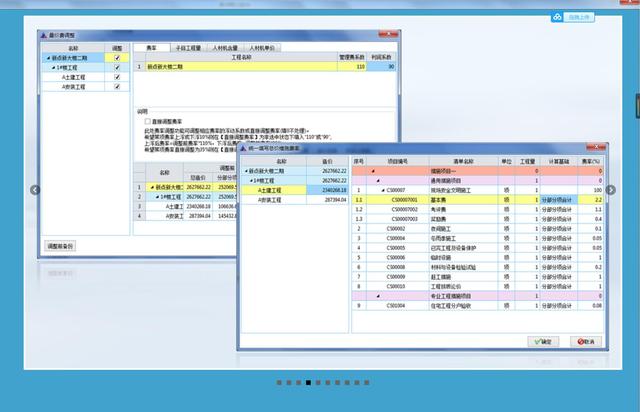The width and height of the screenshot is (640, 412).
Task: Click rate value 0.08 in row 9
Action: pos(597,305)
